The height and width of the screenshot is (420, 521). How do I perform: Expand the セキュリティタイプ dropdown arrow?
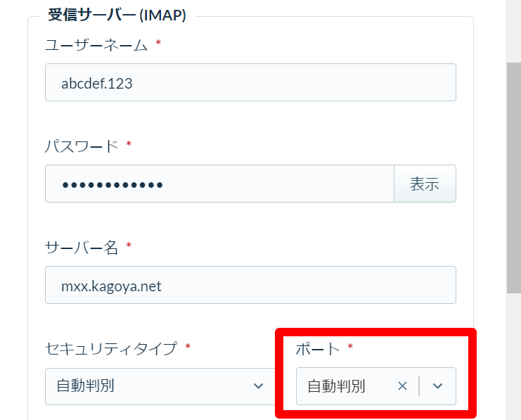coord(258,386)
